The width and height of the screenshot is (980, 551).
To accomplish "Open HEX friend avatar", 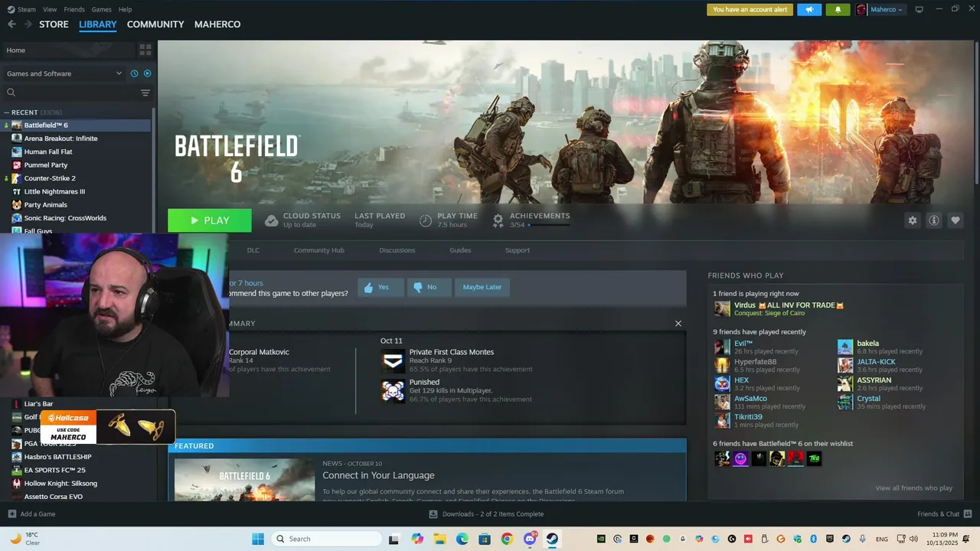I will click(x=722, y=384).
